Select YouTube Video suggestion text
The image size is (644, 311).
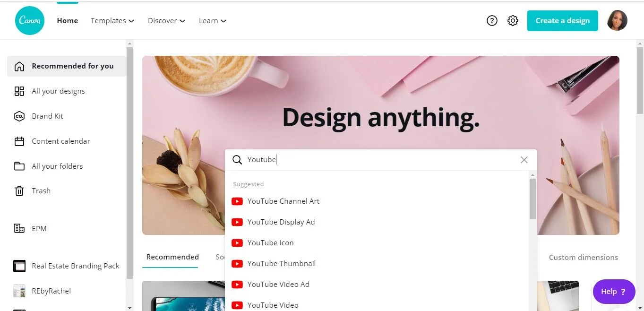[273, 305]
